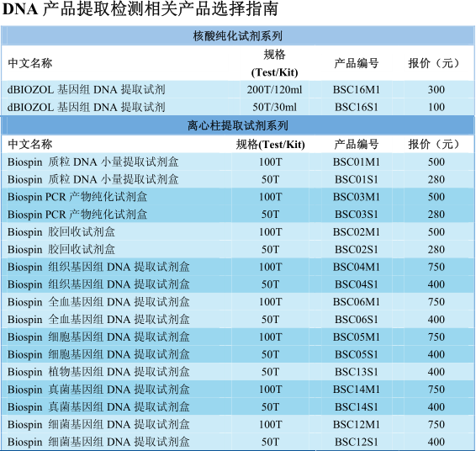Image resolution: width=476 pixels, height=451 pixels.
Task: Click the price 280 in the BSC02S1 row
Action: click(x=436, y=249)
